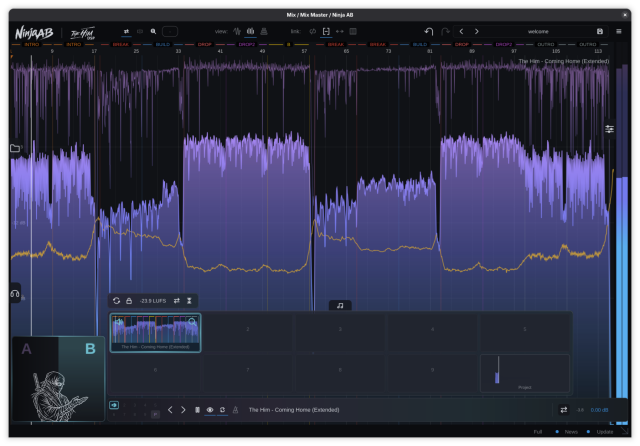Click the -23.9 LUFS value
This screenshot has width=640, height=446.
pos(153,301)
